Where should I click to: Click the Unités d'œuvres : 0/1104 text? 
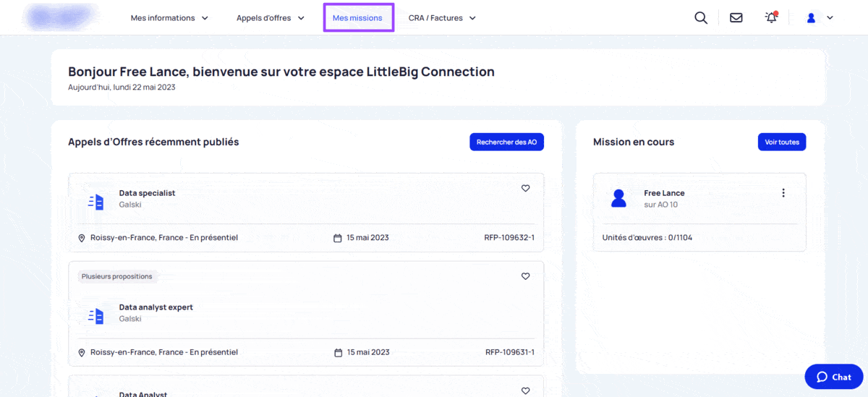pyautogui.click(x=647, y=237)
